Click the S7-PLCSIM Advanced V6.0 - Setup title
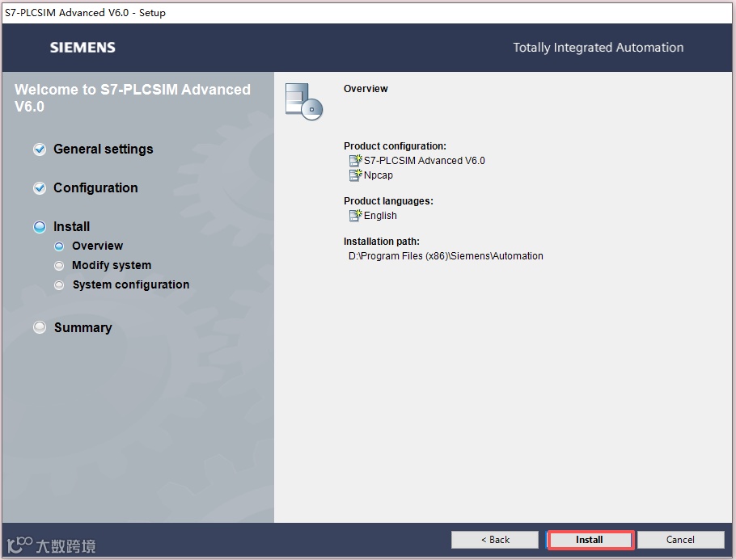This screenshot has height=560, width=736. tap(85, 13)
